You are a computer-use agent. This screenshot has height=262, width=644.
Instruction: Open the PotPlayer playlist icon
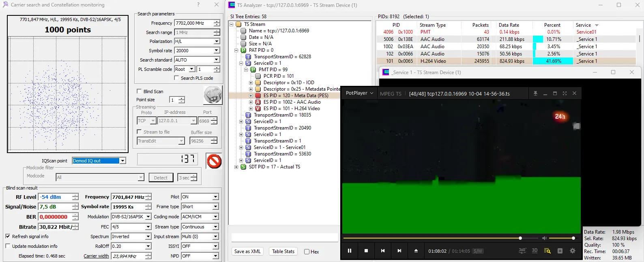[560, 251]
